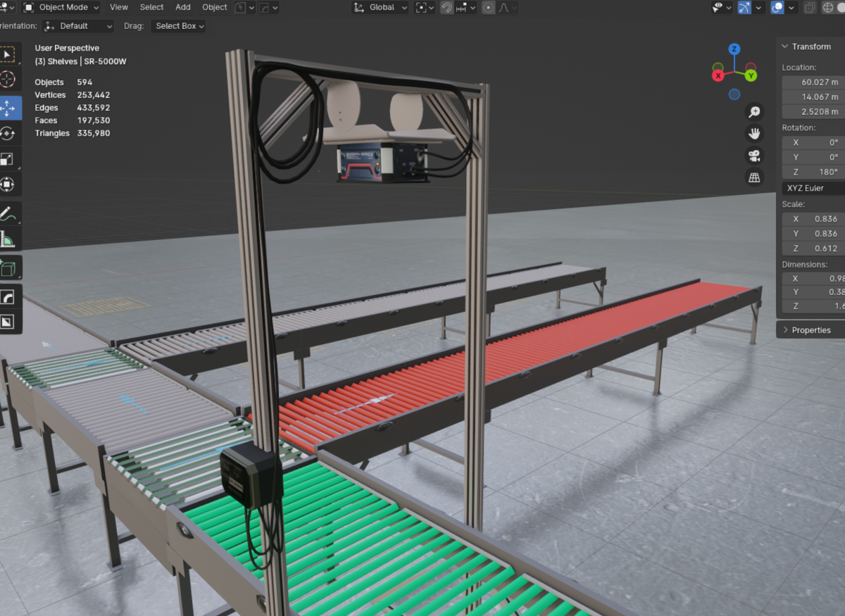This screenshot has width=845, height=616.
Task: Pick the Measure tool
Action: click(x=8, y=239)
